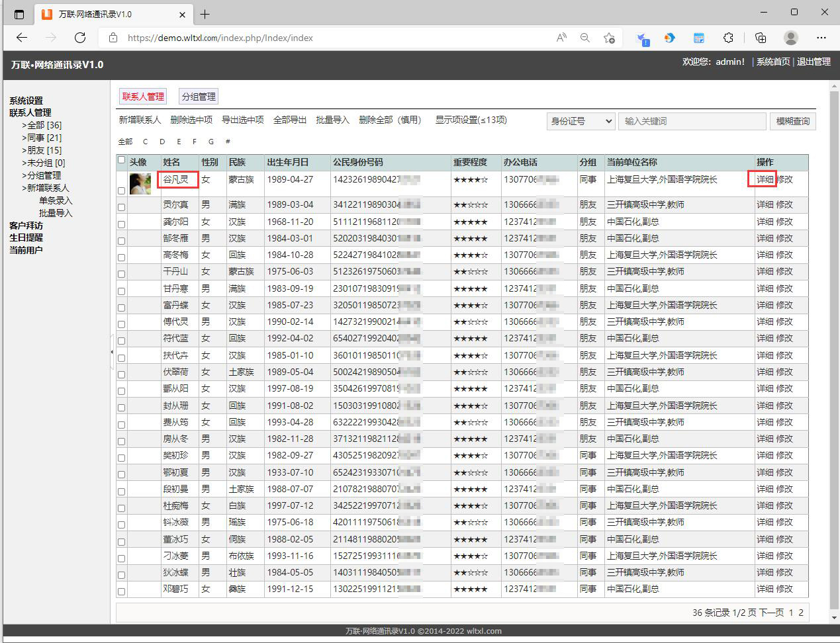Click 全部导出 in the toolbar
This screenshot has height=643, width=840.
tap(290, 120)
